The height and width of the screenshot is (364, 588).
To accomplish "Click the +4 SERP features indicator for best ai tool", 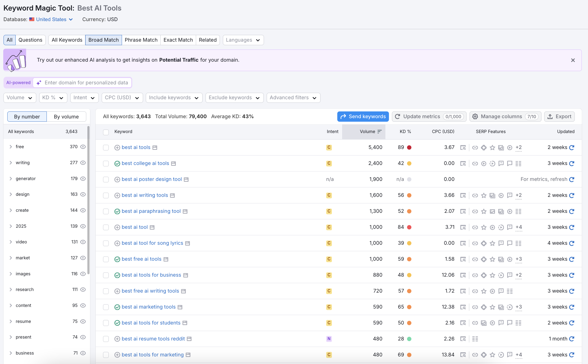I will [x=519, y=227].
